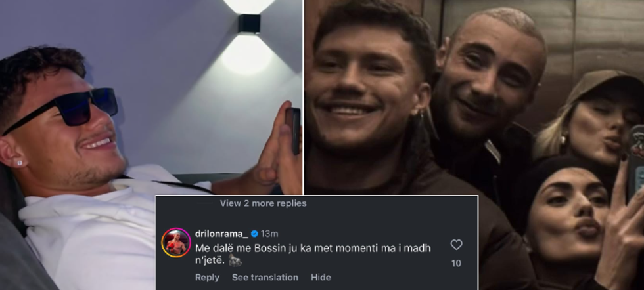Click the 13m timestamp

pyautogui.click(x=269, y=234)
